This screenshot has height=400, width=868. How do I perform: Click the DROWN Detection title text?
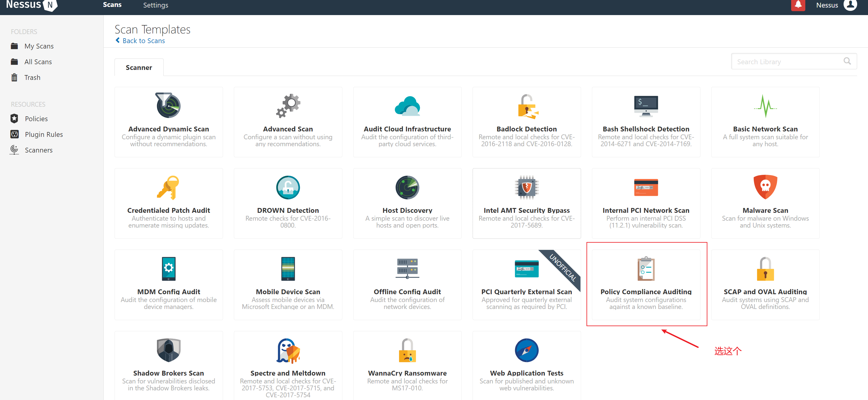[288, 210]
